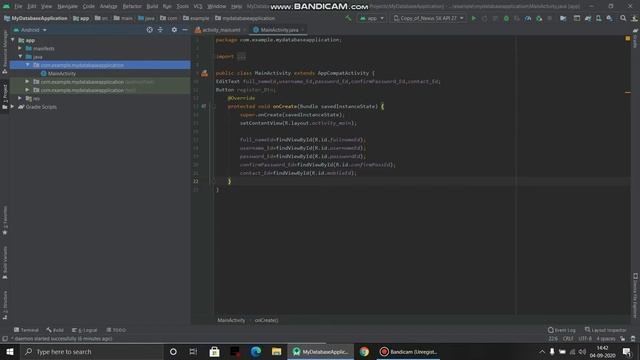Open the Android view selector dropdown
This screenshot has height=360, width=640.
[x=30, y=30]
